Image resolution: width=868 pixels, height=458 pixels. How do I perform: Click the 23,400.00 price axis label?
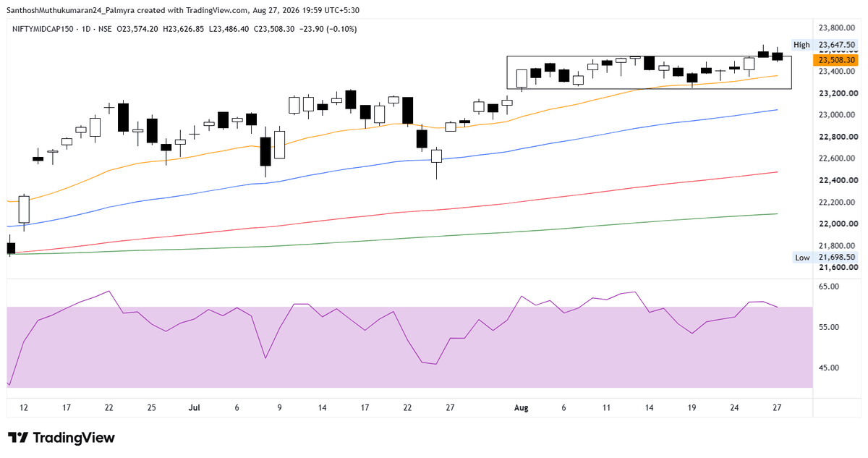838,72
